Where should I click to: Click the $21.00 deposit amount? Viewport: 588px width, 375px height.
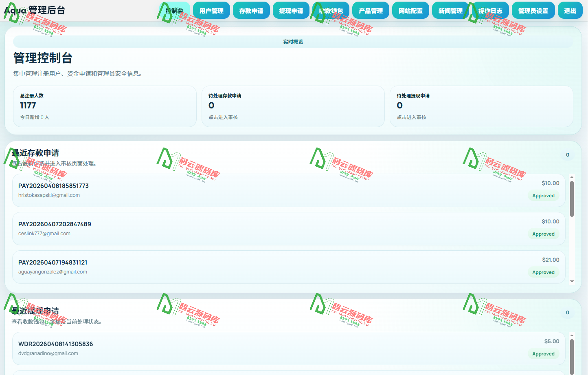click(x=551, y=260)
